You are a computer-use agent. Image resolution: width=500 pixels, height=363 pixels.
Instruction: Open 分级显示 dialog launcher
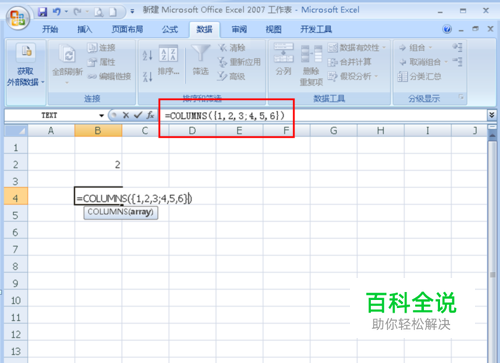pyautogui.click(x=461, y=97)
